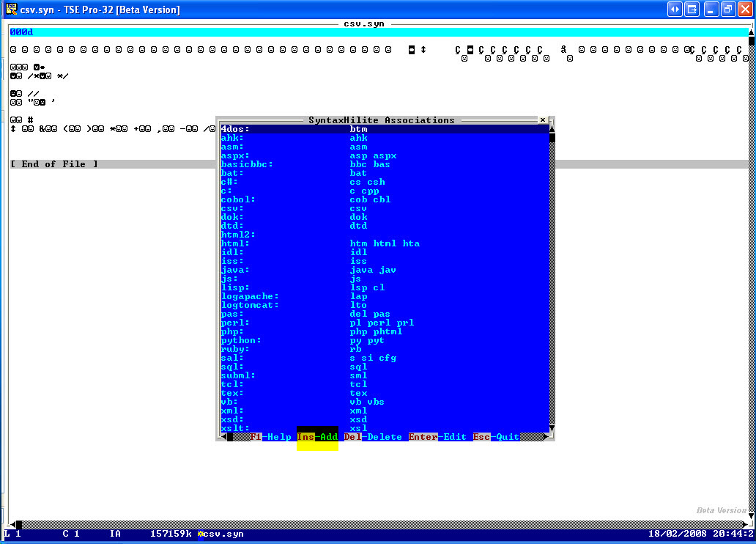
Task: Click the dialog's horizontal scroll-right arrow
Action: click(546, 437)
